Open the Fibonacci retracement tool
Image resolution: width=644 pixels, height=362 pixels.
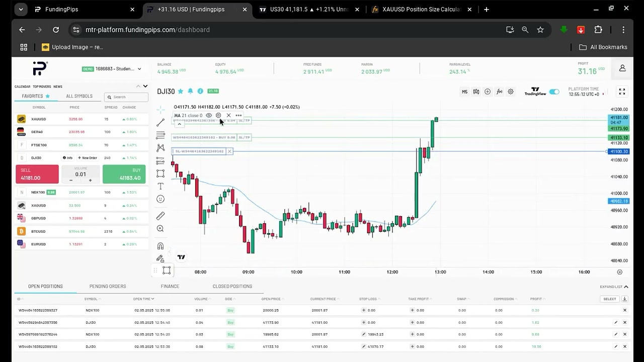point(160,135)
